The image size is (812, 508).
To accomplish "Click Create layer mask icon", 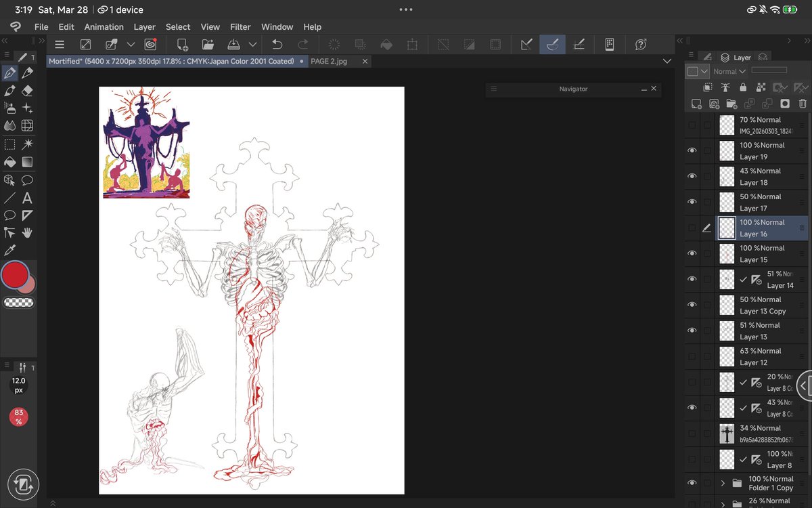I will (785, 104).
